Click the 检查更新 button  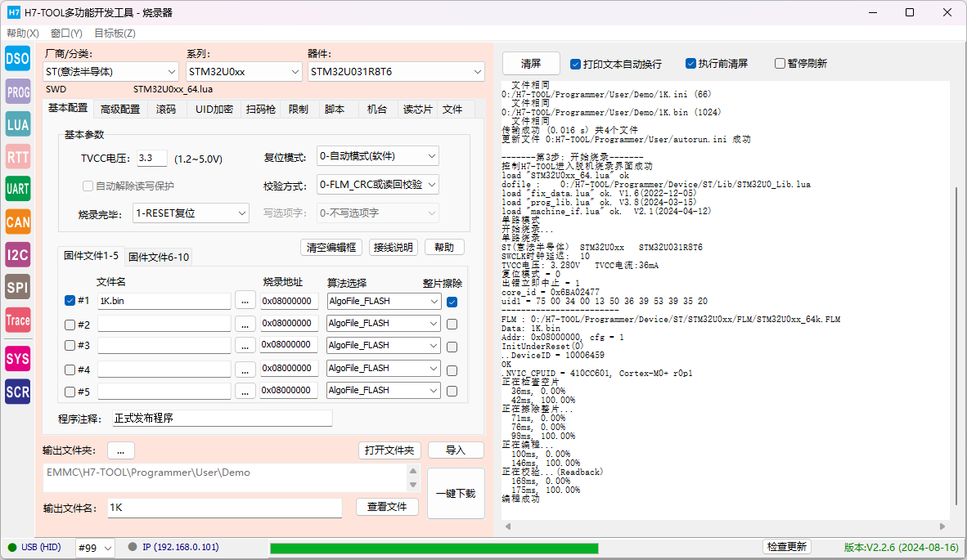pyautogui.click(x=787, y=546)
